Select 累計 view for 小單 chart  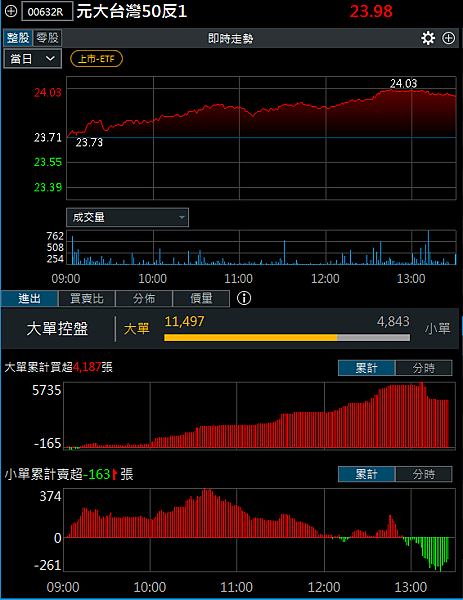pos(366,474)
